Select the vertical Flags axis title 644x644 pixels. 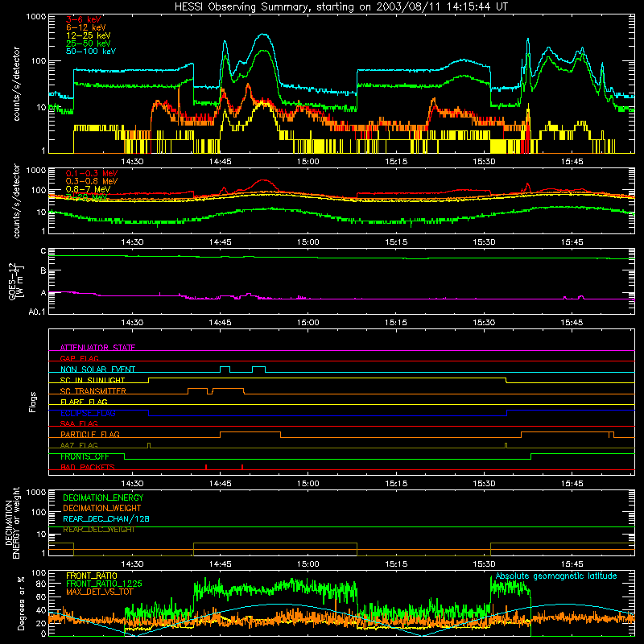pos(33,402)
